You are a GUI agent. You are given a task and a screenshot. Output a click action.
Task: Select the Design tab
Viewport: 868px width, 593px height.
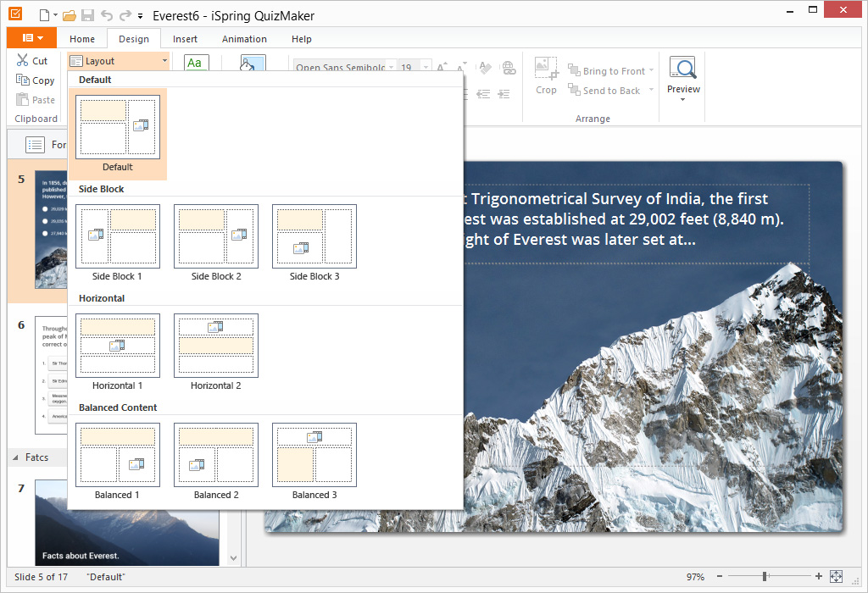133,39
